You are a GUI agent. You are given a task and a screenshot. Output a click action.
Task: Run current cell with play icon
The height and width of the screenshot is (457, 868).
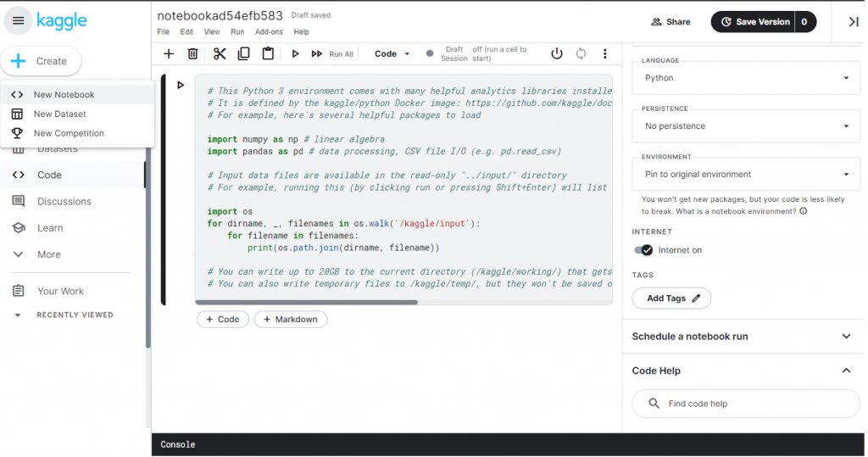click(x=295, y=53)
